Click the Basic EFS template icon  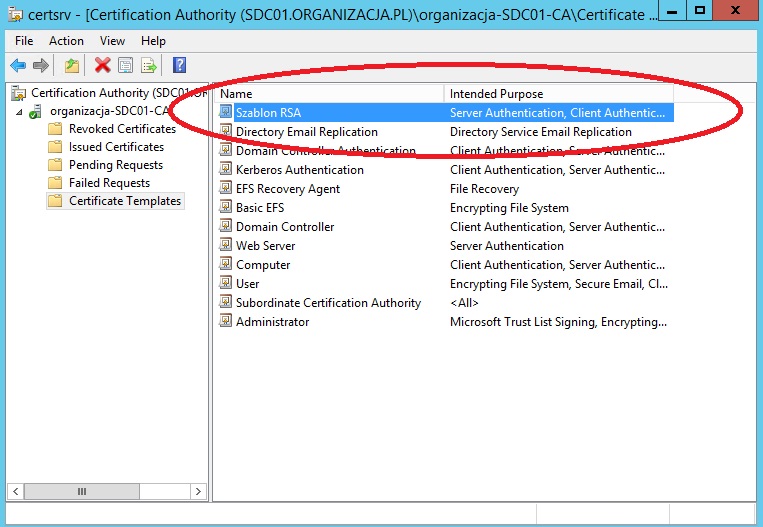coord(225,207)
